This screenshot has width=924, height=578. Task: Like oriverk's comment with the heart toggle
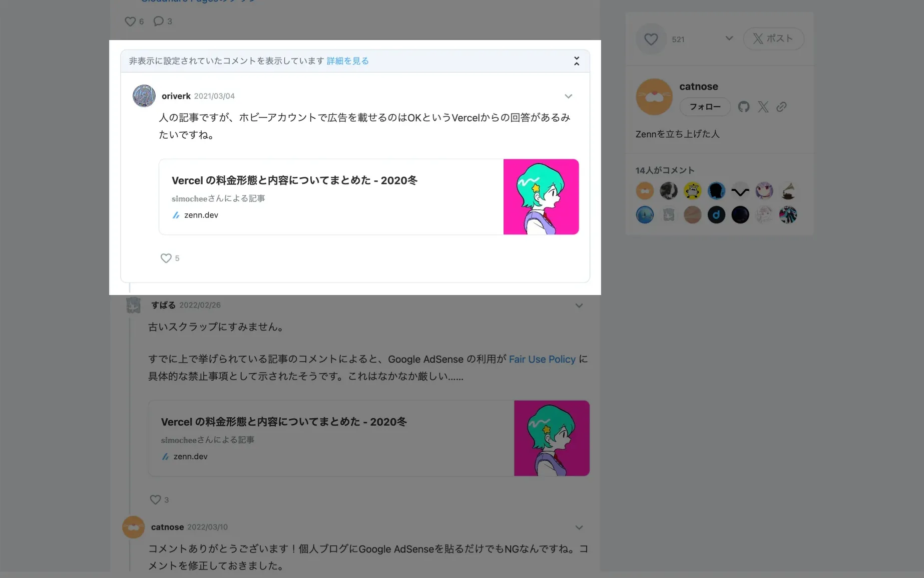166,258
